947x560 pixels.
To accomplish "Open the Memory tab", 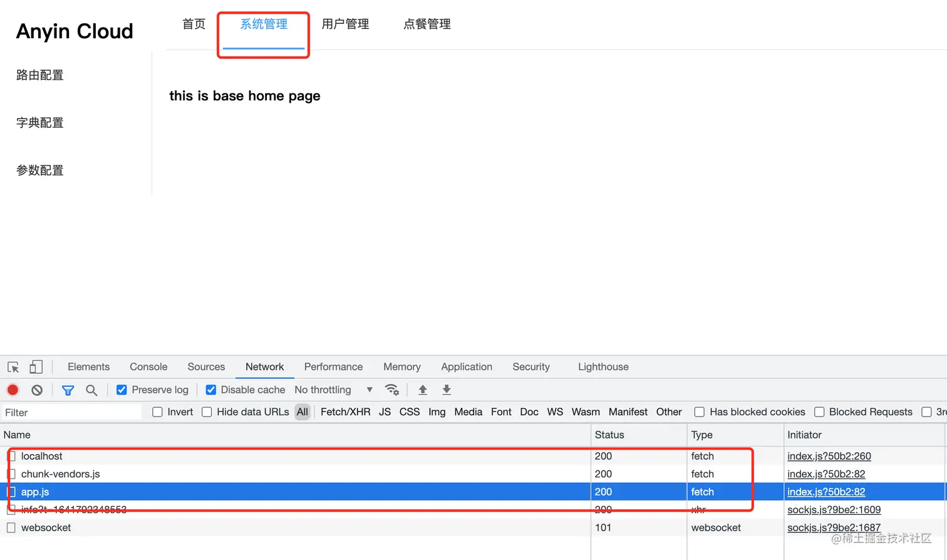I will [x=402, y=366].
